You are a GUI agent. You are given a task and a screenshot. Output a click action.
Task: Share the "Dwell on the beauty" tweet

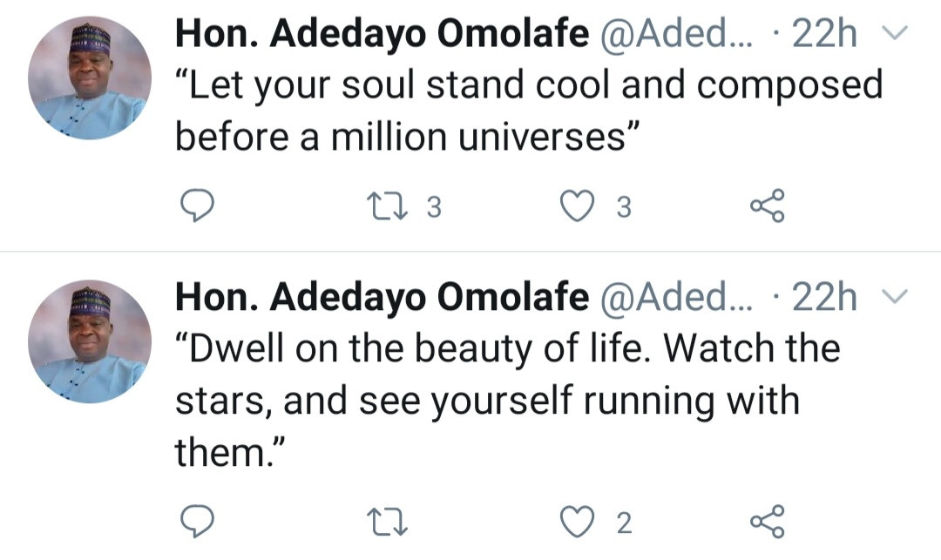(767, 522)
